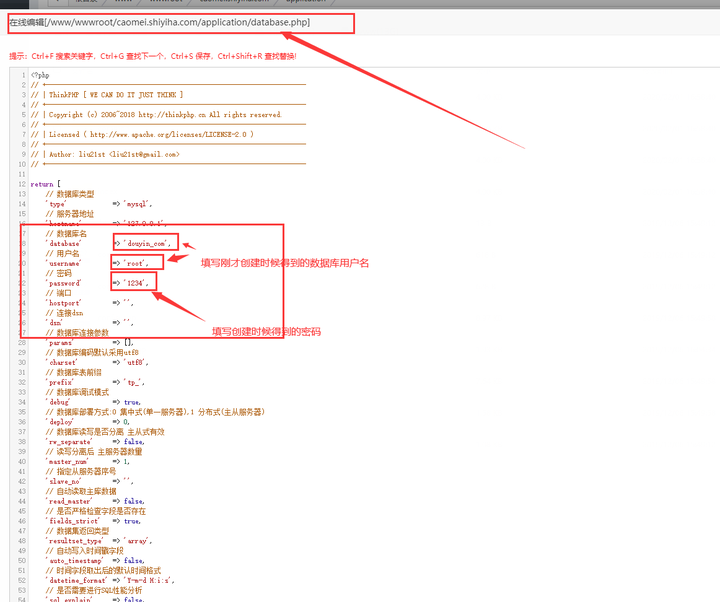Screen dimensions: 720x602
Task: Click line number 30 in the gutter
Action: pyautogui.click(x=22, y=363)
